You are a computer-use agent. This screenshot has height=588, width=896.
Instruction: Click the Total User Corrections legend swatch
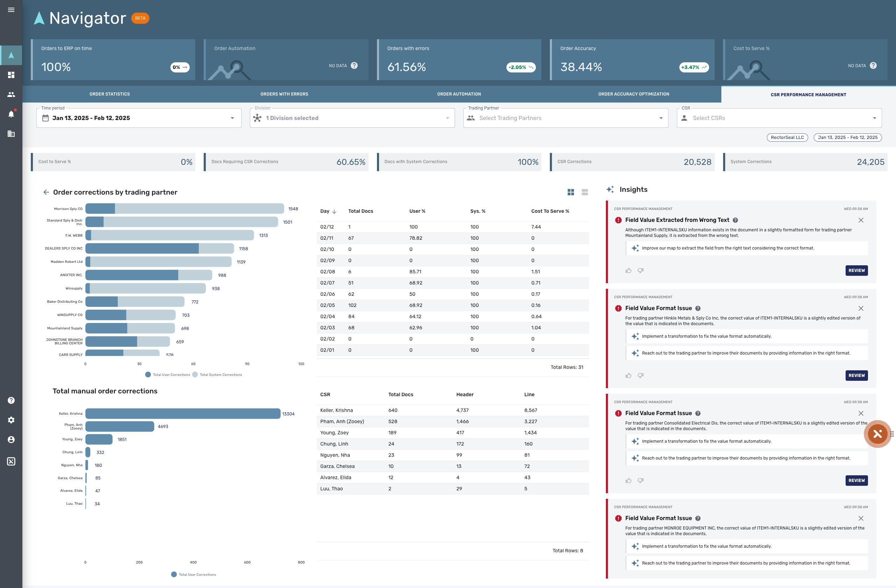pyautogui.click(x=148, y=374)
